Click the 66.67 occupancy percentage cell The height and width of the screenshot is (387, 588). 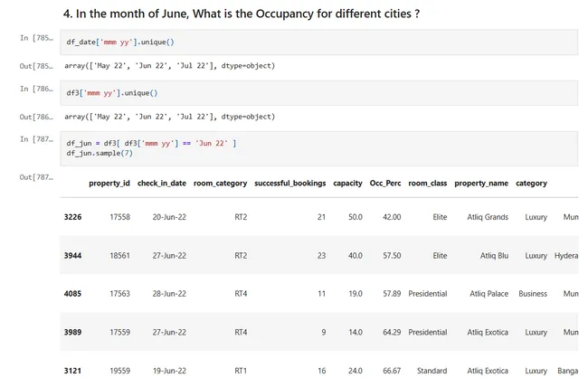tap(390, 371)
